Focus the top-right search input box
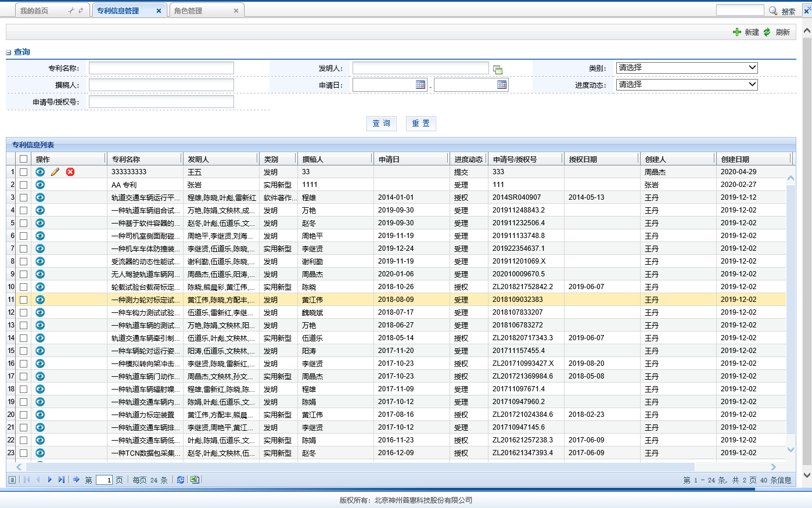This screenshot has height=508, width=812. coord(740,10)
